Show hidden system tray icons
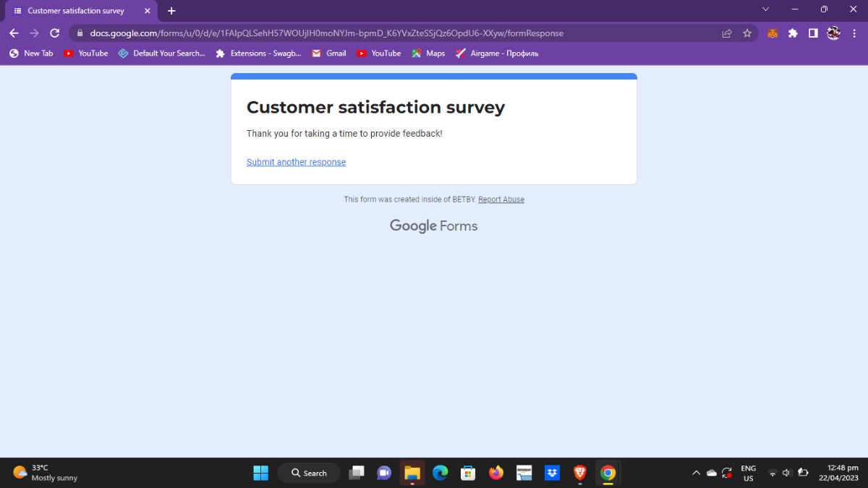 pos(696,473)
